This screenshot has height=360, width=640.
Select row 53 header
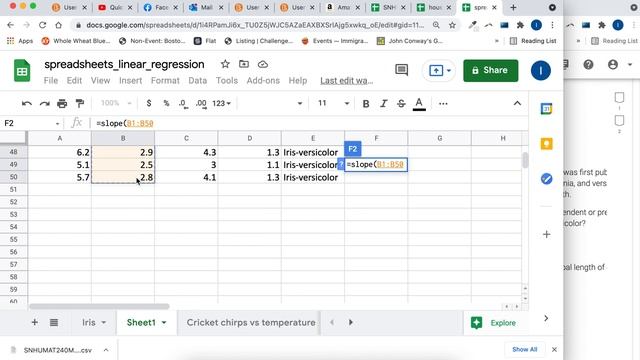coord(13,214)
